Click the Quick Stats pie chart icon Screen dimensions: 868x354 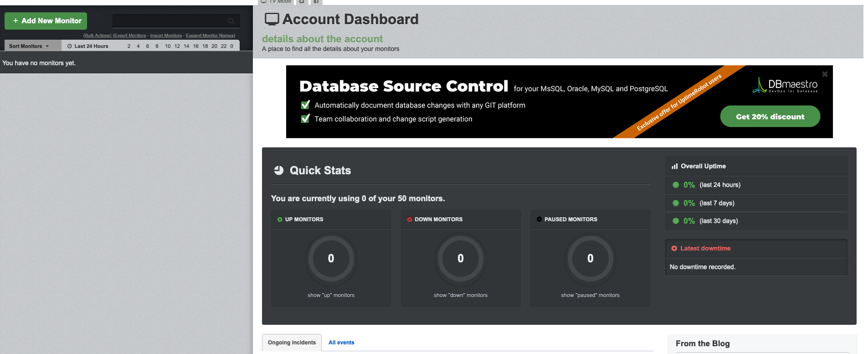point(279,171)
